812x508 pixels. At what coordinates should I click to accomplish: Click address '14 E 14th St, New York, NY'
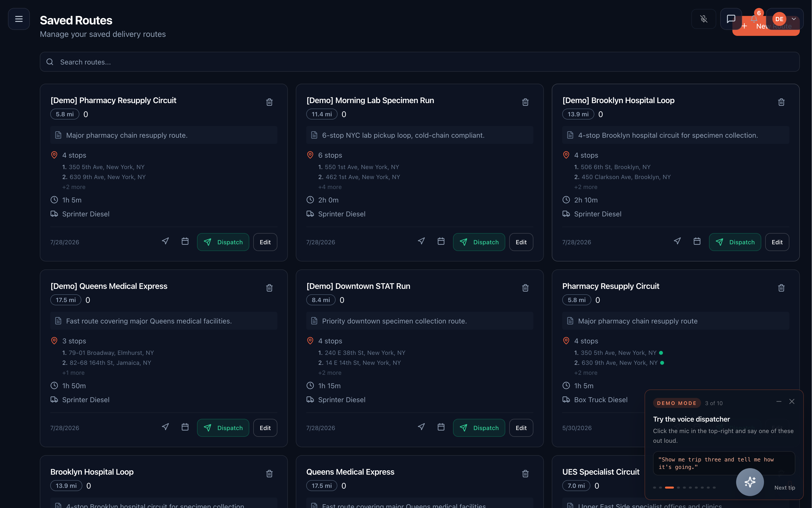[363, 363]
